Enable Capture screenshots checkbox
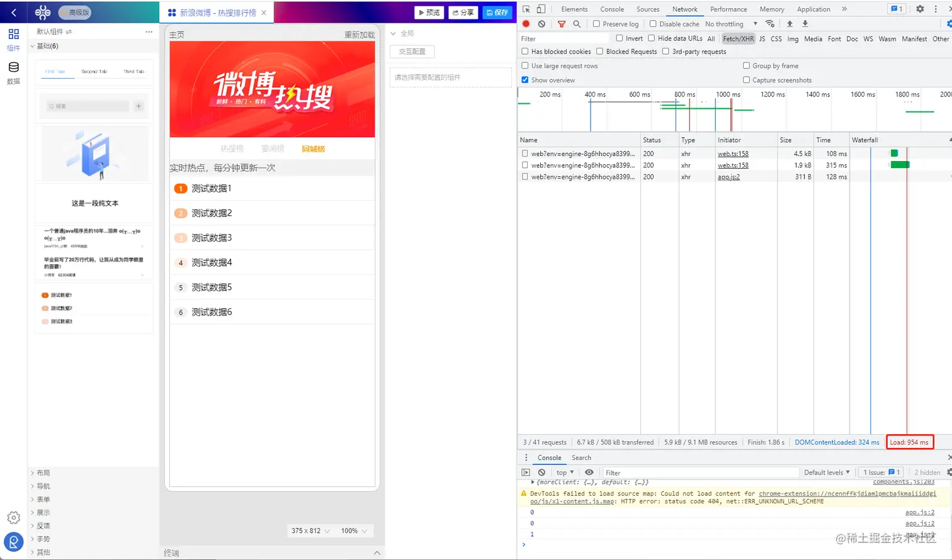Screen dimensions: 952x560 [x=746, y=80]
